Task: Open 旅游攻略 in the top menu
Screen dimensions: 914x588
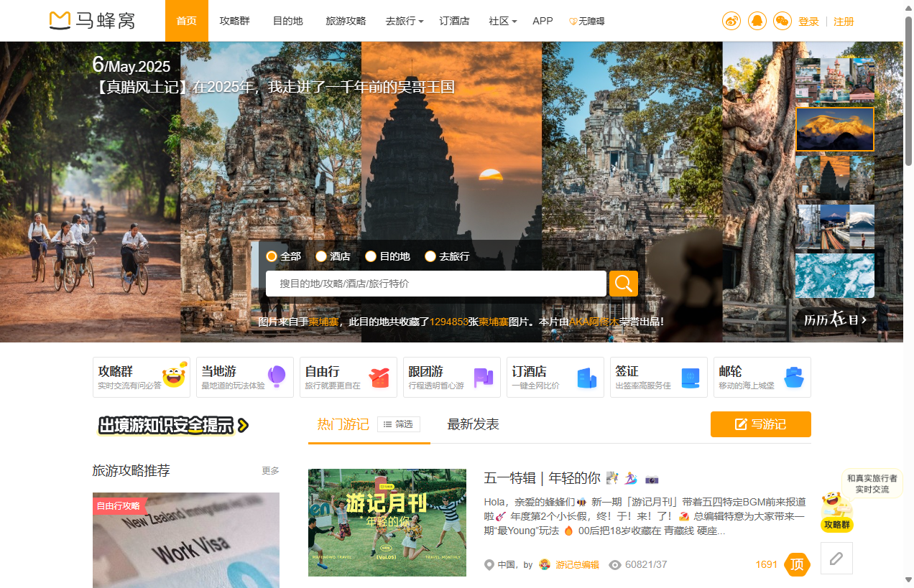Action: 346,22
